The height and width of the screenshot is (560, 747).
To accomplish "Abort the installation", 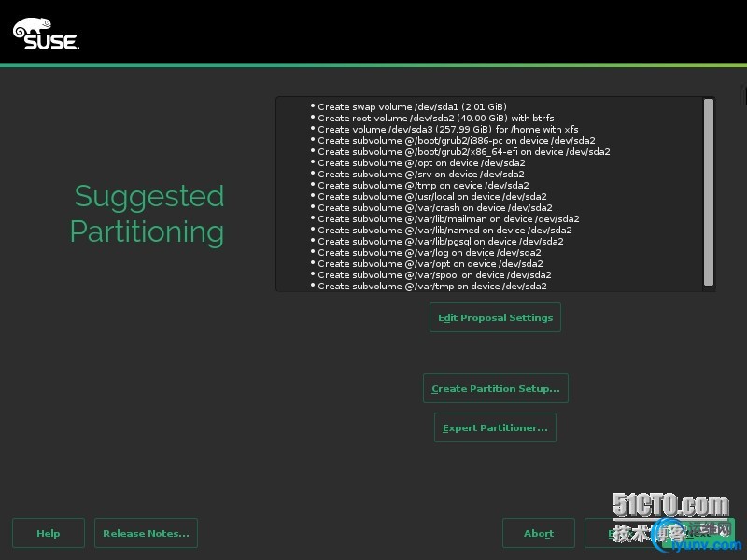I will 539,533.
